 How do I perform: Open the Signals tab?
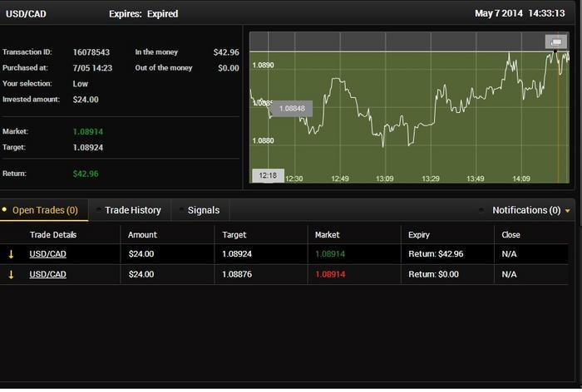[x=204, y=211]
